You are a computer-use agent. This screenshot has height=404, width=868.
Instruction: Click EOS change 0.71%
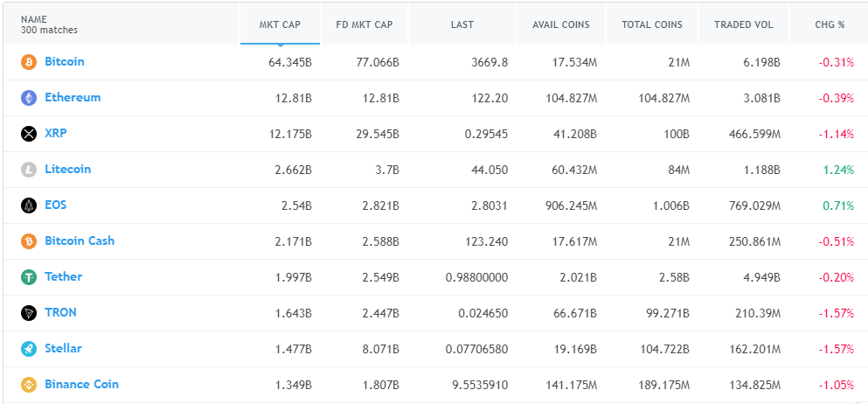[x=838, y=205]
